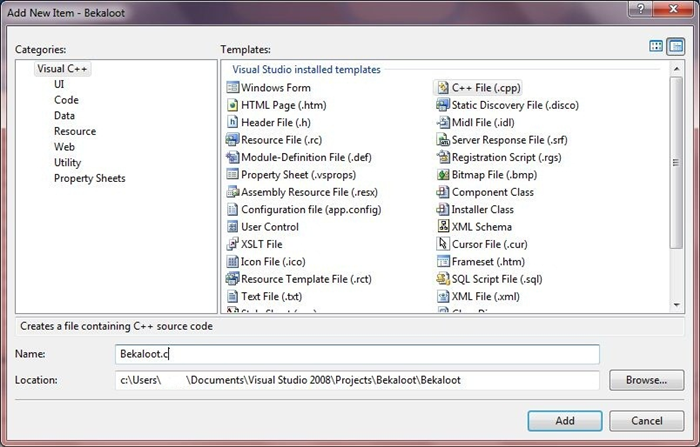Select the XSLT File template icon
The width and height of the screenshot is (700, 447).
point(233,244)
